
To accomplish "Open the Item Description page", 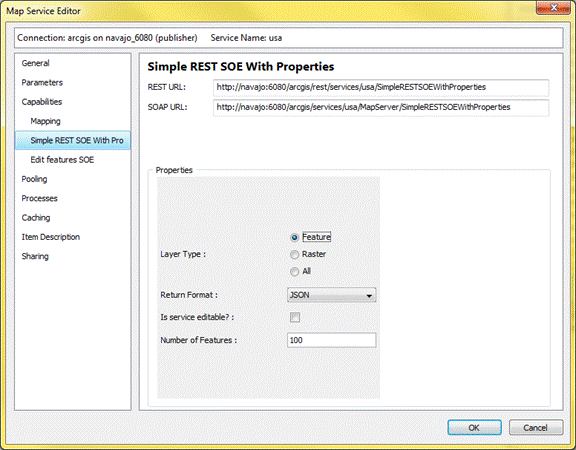I will [x=50, y=237].
